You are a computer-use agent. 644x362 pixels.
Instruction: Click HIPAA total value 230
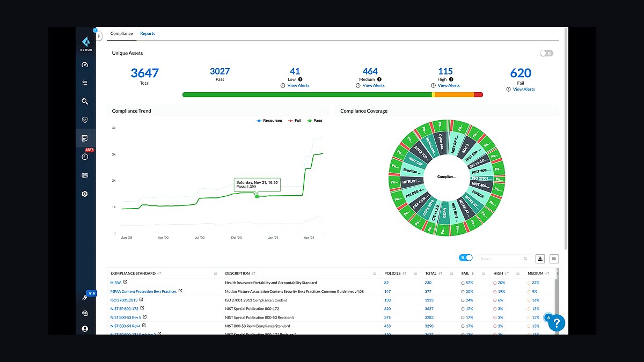(428, 282)
